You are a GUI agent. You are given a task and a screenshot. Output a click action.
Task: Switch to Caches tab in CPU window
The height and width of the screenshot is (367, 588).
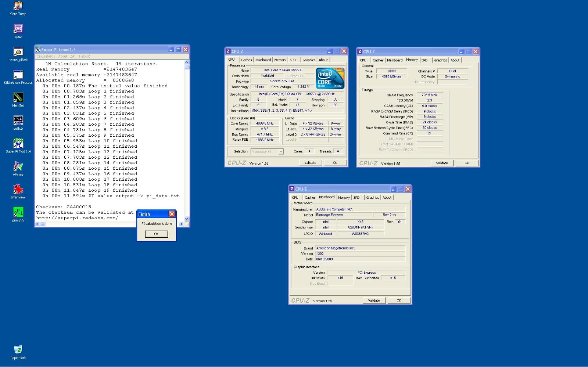point(247,60)
